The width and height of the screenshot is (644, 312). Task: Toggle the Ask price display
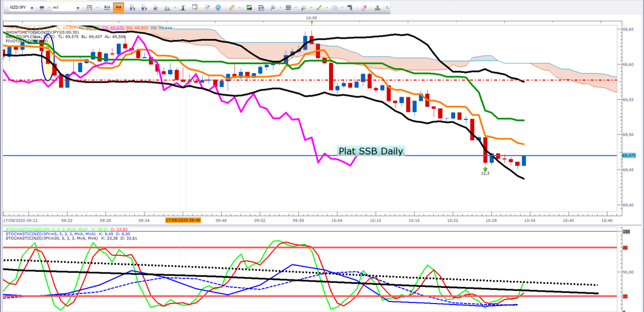[118, 8]
